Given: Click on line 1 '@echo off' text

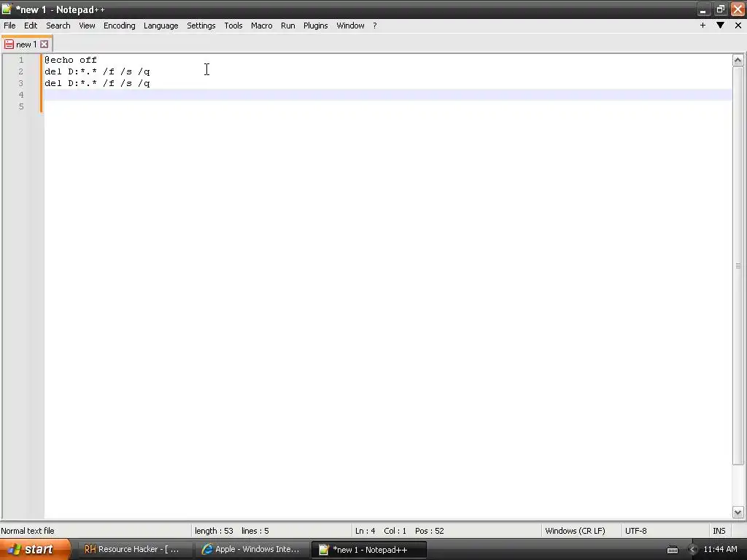Looking at the screenshot, I should (71, 60).
